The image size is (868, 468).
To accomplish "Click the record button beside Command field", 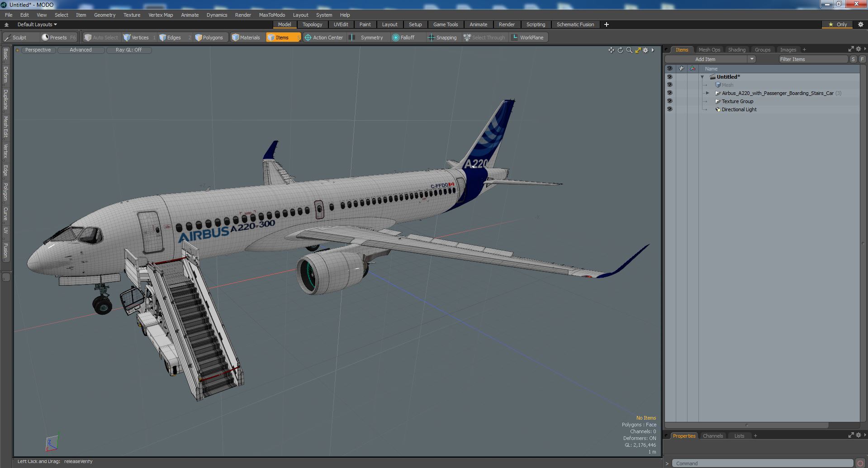I will pos(860,463).
